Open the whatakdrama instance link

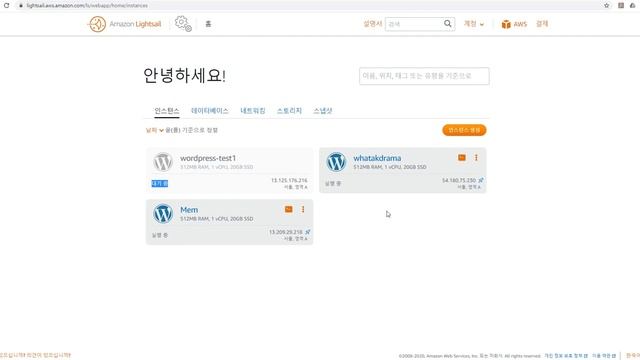point(377,158)
